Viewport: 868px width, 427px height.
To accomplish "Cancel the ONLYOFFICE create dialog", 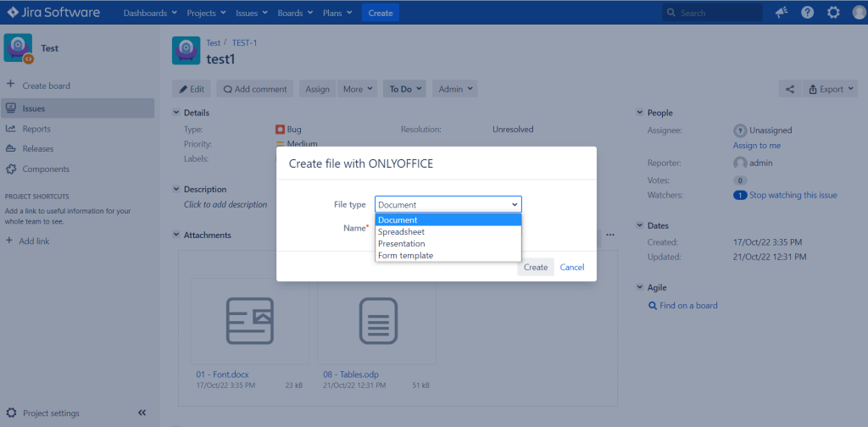I will pos(572,267).
